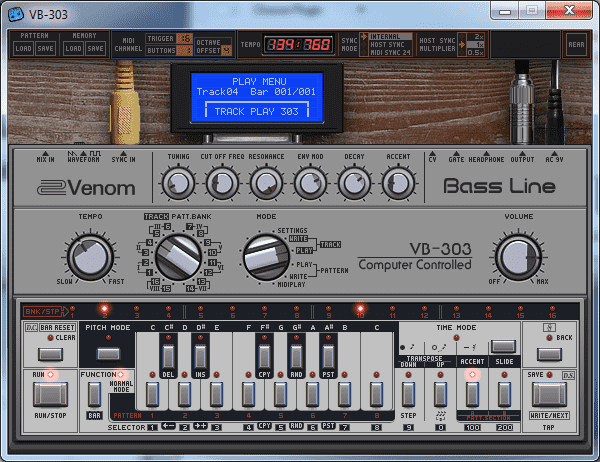This screenshot has width=600, height=462.
Task: Click the DECAY knob
Action: (x=354, y=183)
